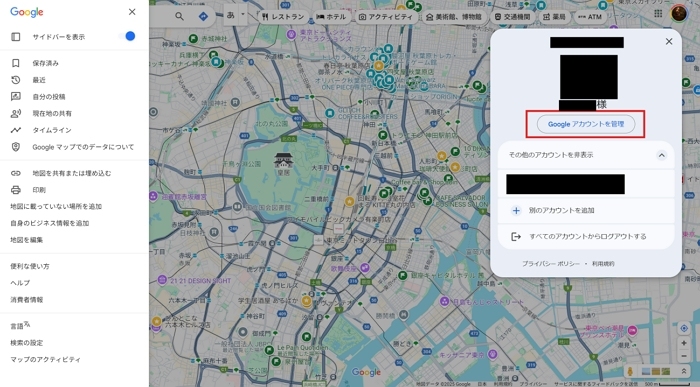Open 自分の投稿 contributions
The width and height of the screenshot is (700, 387).
pyautogui.click(x=49, y=97)
